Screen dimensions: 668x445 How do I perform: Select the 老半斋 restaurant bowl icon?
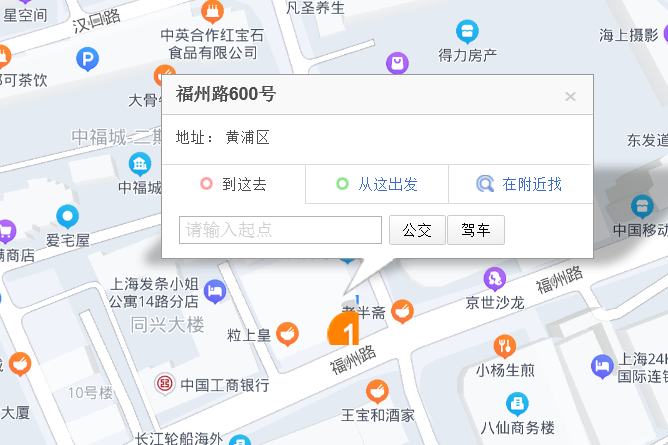[402, 311]
